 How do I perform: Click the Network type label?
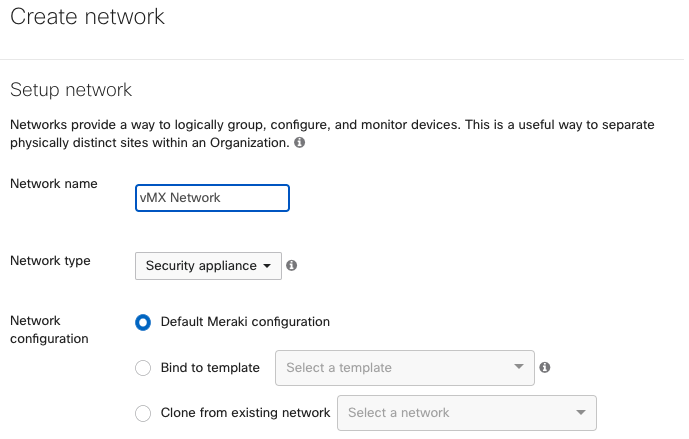[x=50, y=261]
